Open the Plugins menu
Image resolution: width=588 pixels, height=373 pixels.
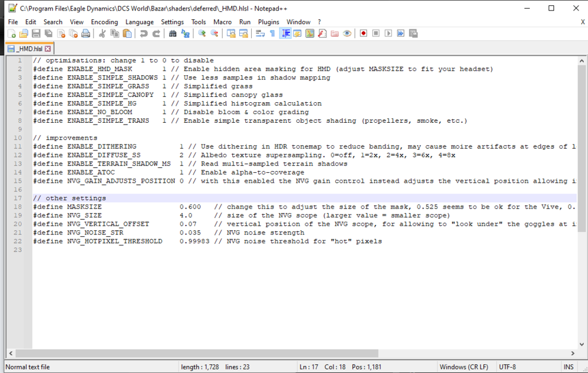pyautogui.click(x=269, y=22)
